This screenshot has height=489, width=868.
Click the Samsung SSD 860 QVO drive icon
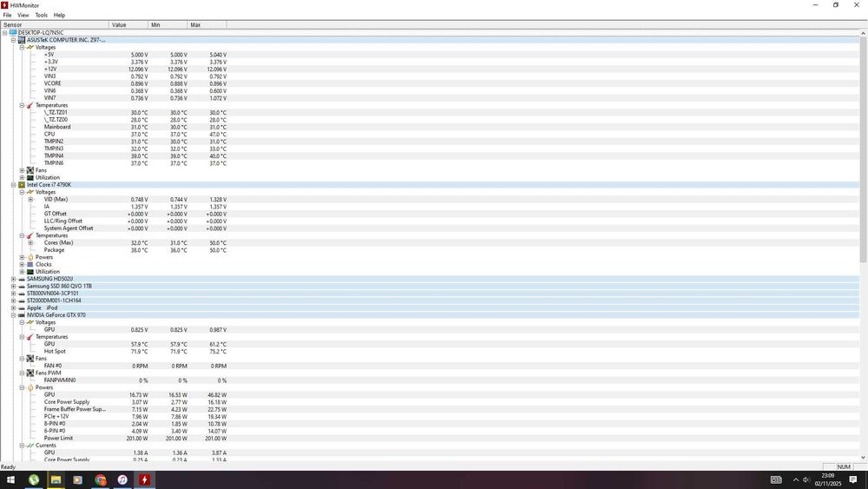(x=22, y=287)
